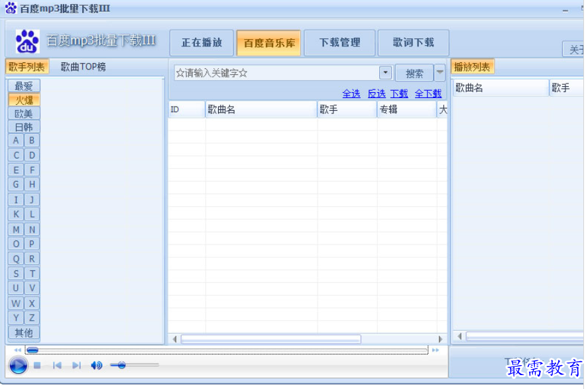Filter singers by letter X
This screenshot has height=389, width=588.
[32, 303]
